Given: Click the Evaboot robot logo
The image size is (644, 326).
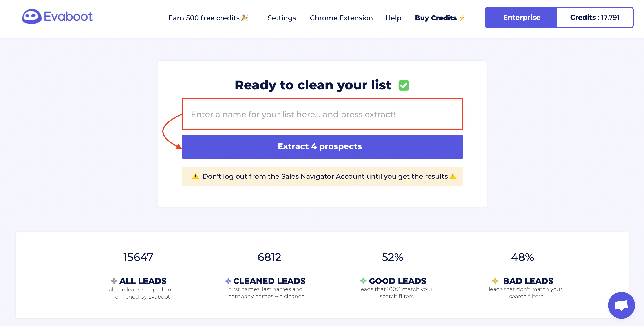Looking at the screenshot, I should pyautogui.click(x=32, y=16).
